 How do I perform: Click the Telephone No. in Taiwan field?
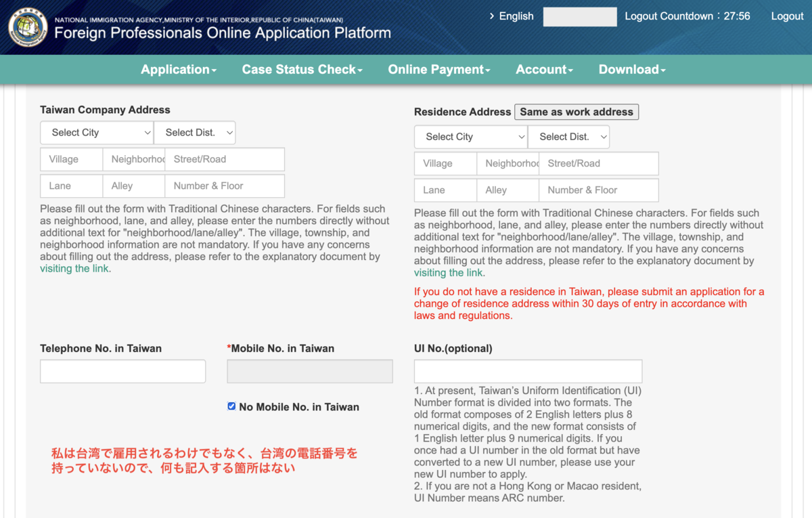tap(123, 372)
